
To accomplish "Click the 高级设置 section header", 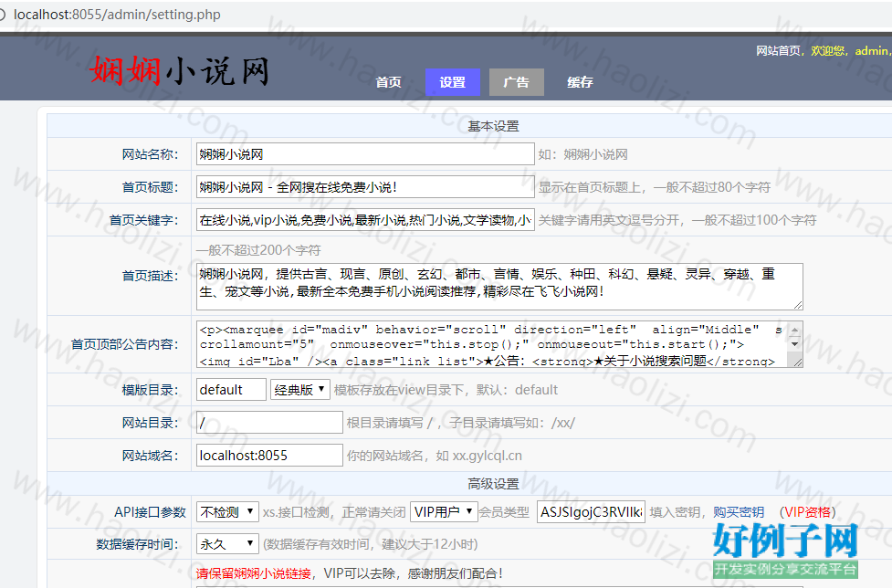I will tap(493, 484).
